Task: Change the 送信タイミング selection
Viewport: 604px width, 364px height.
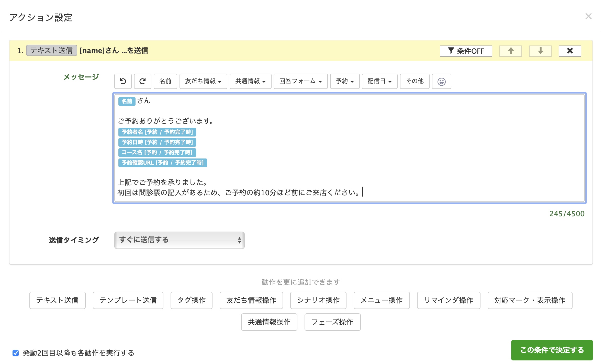Action: (x=179, y=240)
